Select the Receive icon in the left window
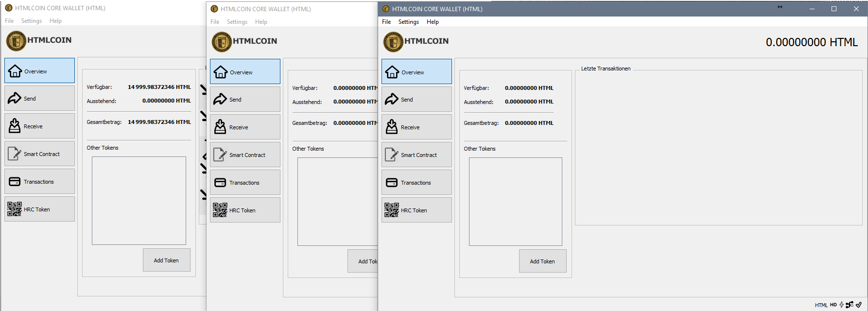This screenshot has width=868, height=311. point(15,126)
